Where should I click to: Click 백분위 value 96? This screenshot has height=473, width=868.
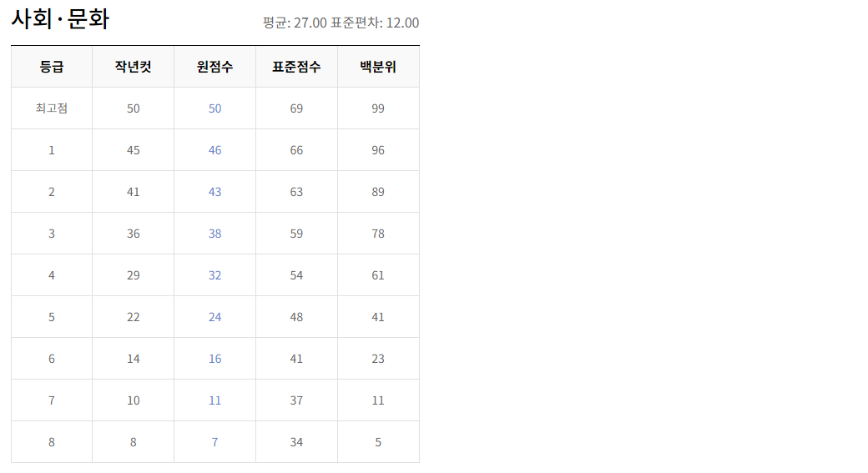click(378, 150)
